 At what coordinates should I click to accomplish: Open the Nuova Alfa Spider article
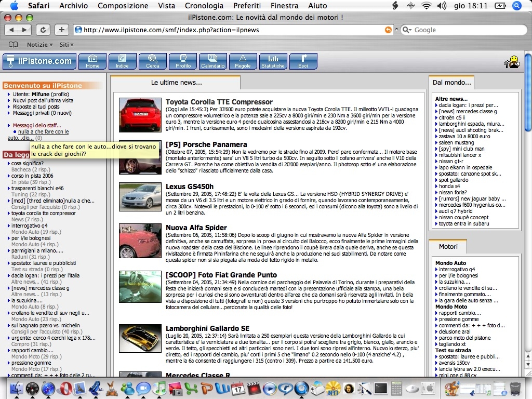[196, 228]
